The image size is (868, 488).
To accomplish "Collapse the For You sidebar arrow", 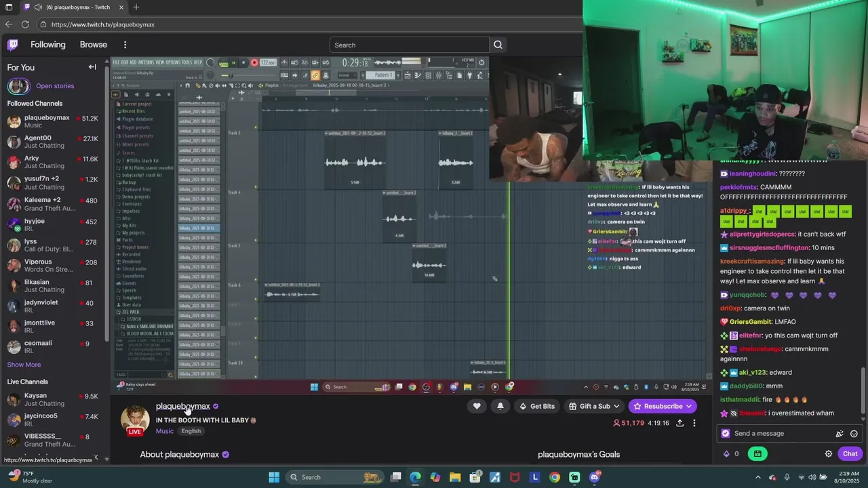I will [x=92, y=67].
